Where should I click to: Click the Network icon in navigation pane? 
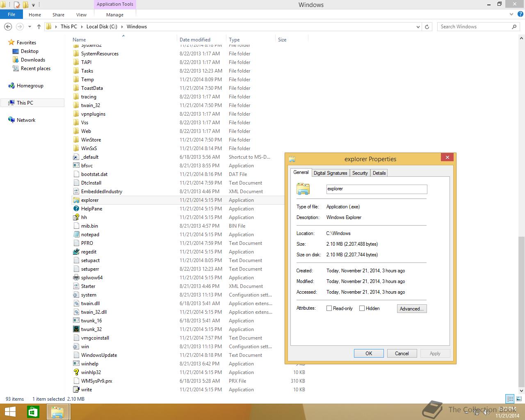click(x=11, y=120)
